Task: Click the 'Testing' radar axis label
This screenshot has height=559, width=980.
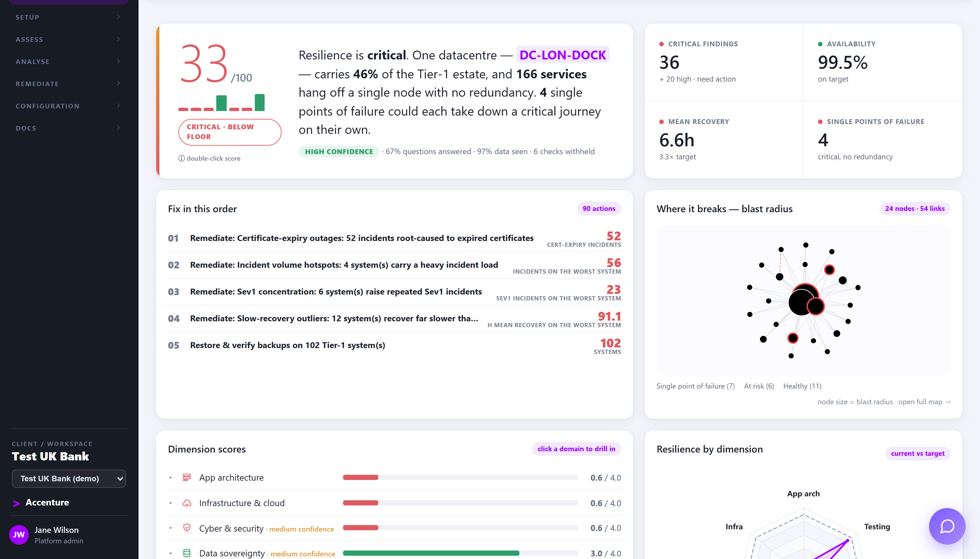Action: (877, 526)
